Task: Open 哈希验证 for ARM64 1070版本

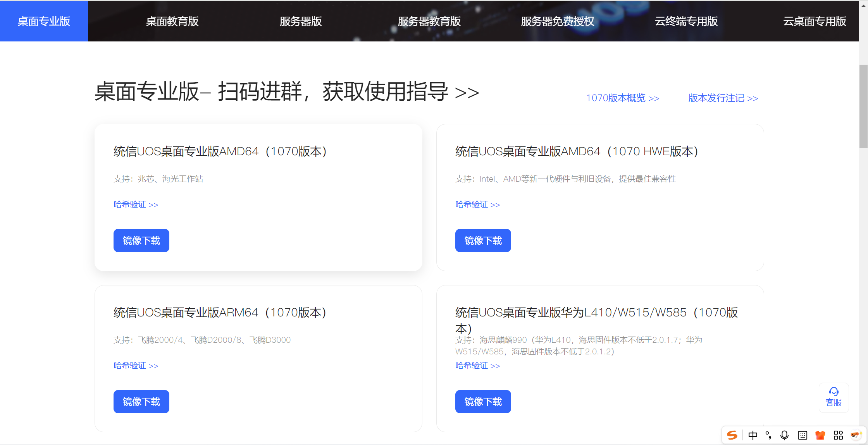Action: [x=136, y=366]
